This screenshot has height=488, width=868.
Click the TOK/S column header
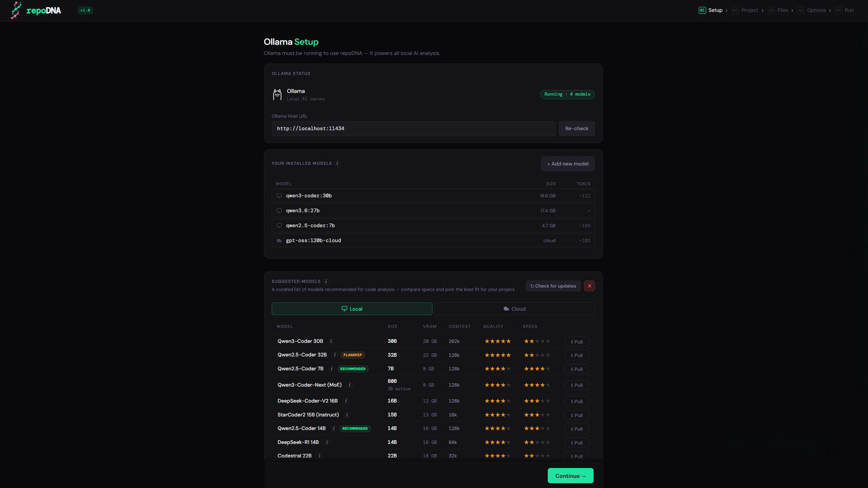[583, 184]
